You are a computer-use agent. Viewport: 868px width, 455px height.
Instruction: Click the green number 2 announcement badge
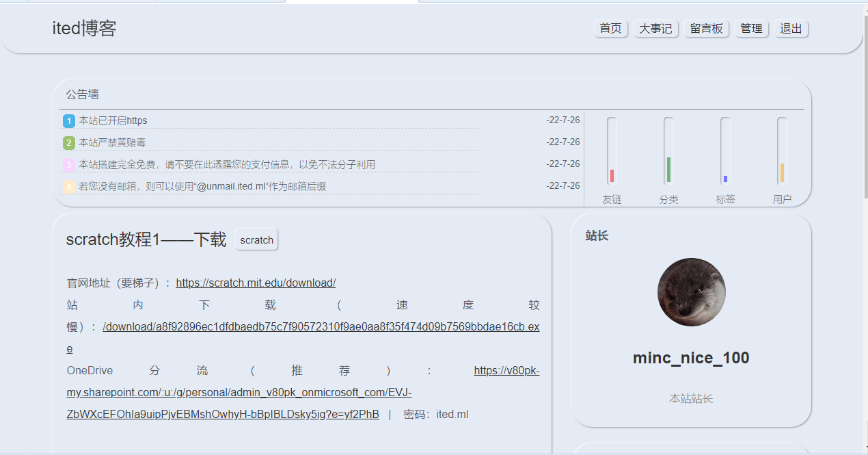coord(68,143)
